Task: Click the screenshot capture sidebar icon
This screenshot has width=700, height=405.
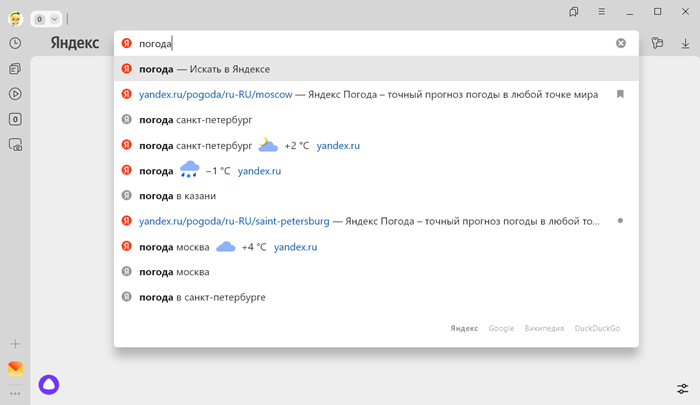Action: pyautogui.click(x=15, y=145)
